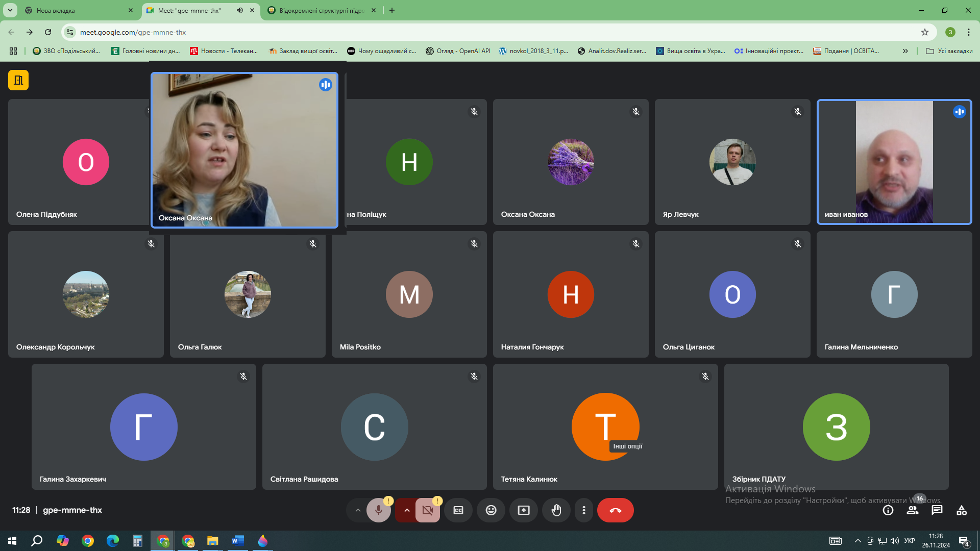The height and width of the screenshot is (551, 980).
Task: Expand camera video settings arrow
Action: tap(407, 510)
